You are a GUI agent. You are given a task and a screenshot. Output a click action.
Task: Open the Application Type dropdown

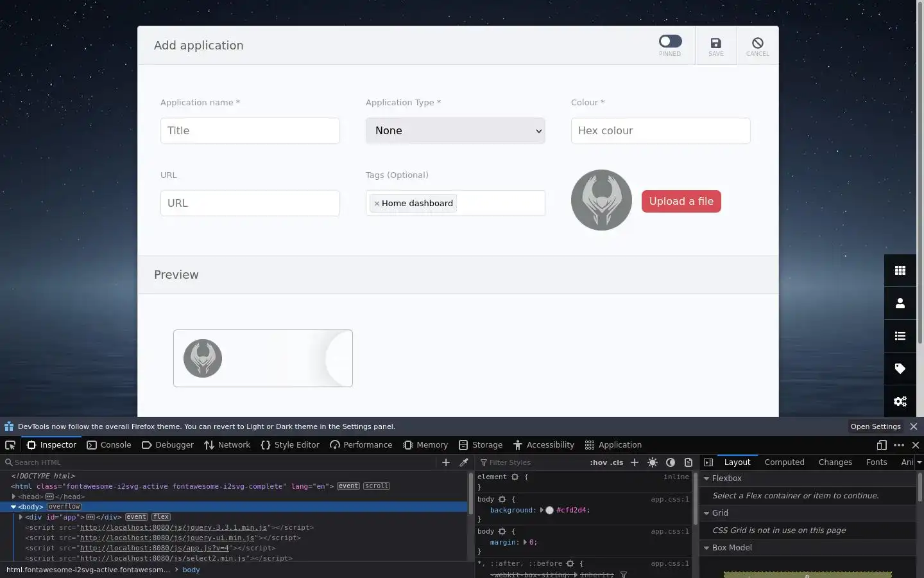(x=456, y=130)
